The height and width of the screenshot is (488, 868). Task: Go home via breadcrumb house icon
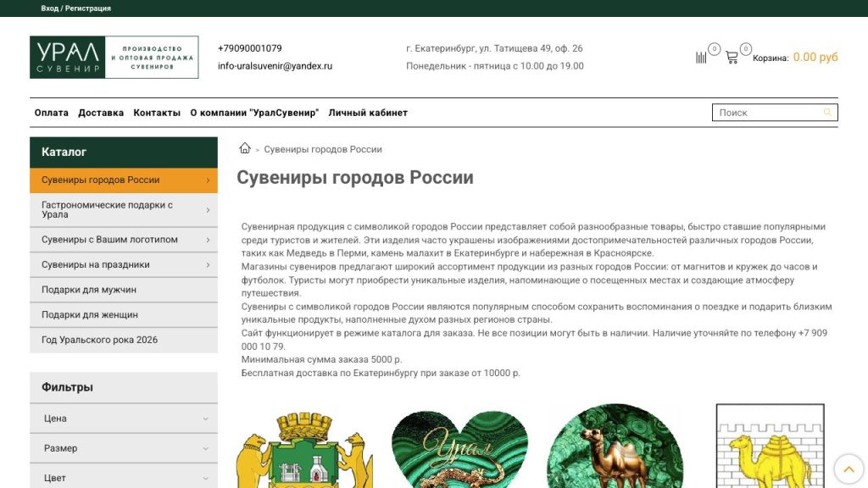[x=245, y=148]
